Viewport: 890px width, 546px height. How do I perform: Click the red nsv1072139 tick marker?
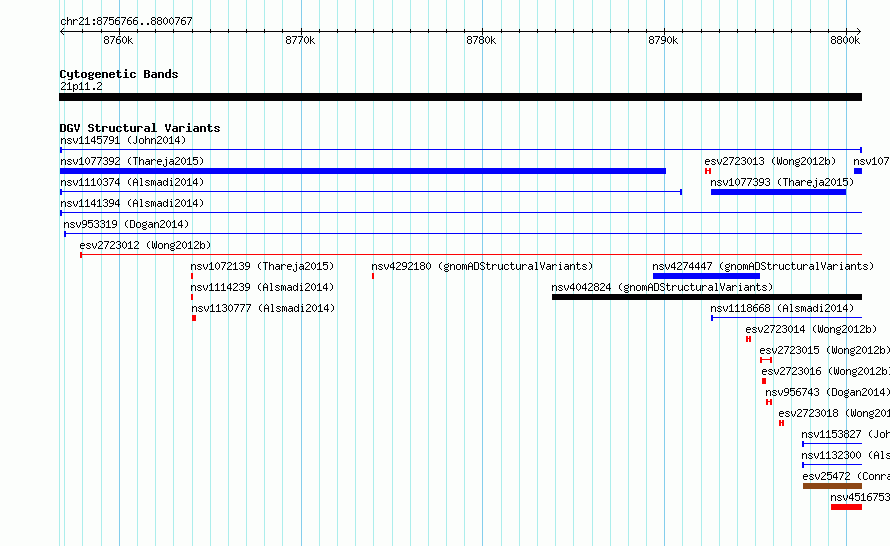pyautogui.click(x=192, y=276)
